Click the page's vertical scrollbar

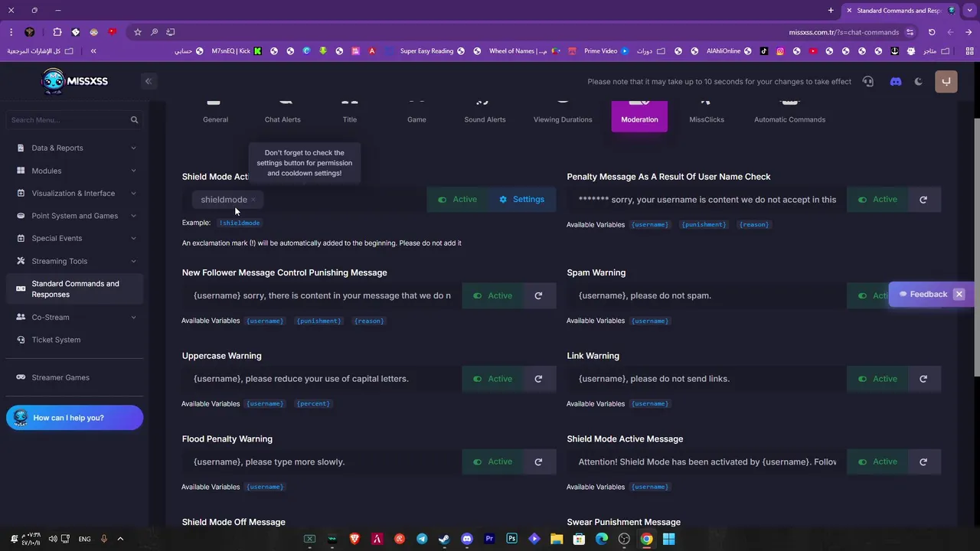[976, 246]
